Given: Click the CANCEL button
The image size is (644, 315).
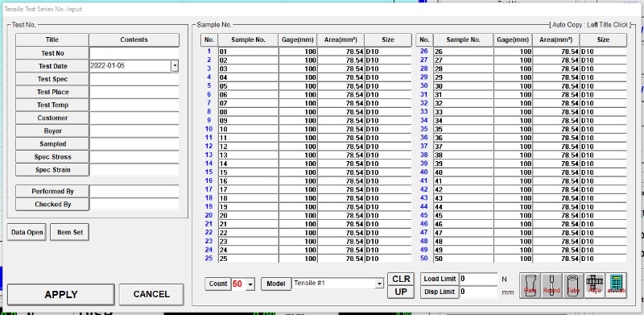Looking at the screenshot, I should pos(151,294).
